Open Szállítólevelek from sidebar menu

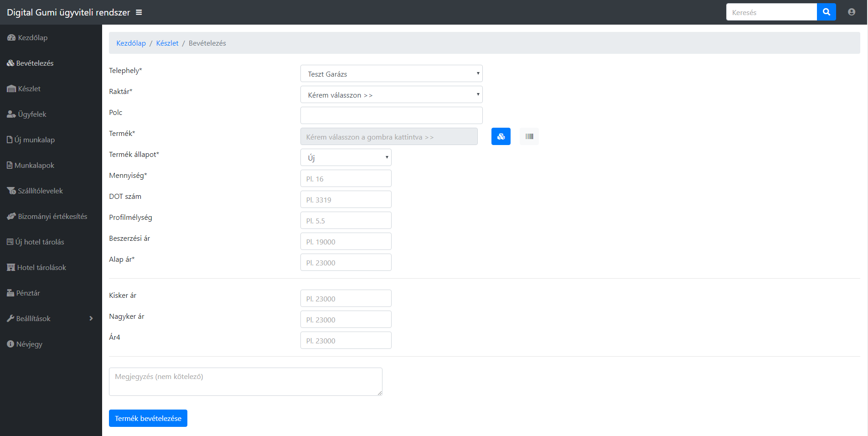pos(40,191)
